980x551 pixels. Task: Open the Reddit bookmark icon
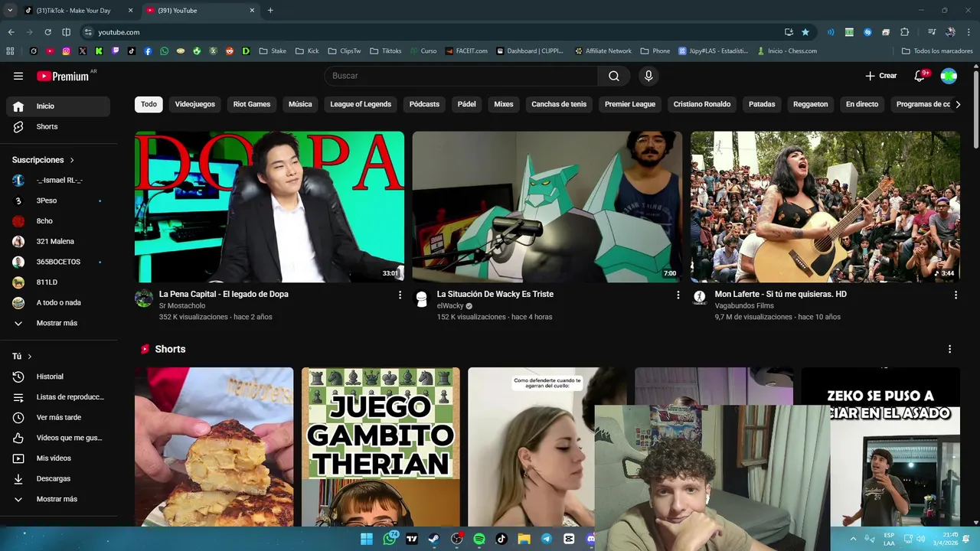click(x=230, y=51)
